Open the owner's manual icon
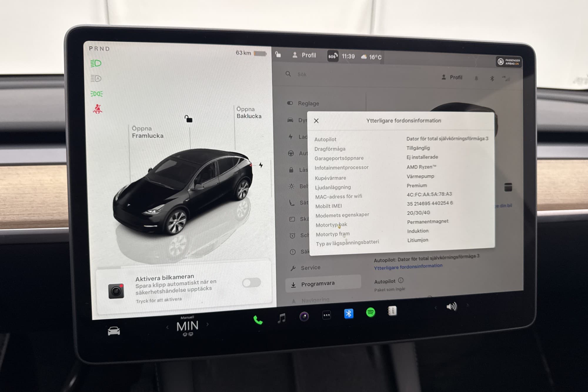Viewport: 588px width, 392px height. pos(392,311)
